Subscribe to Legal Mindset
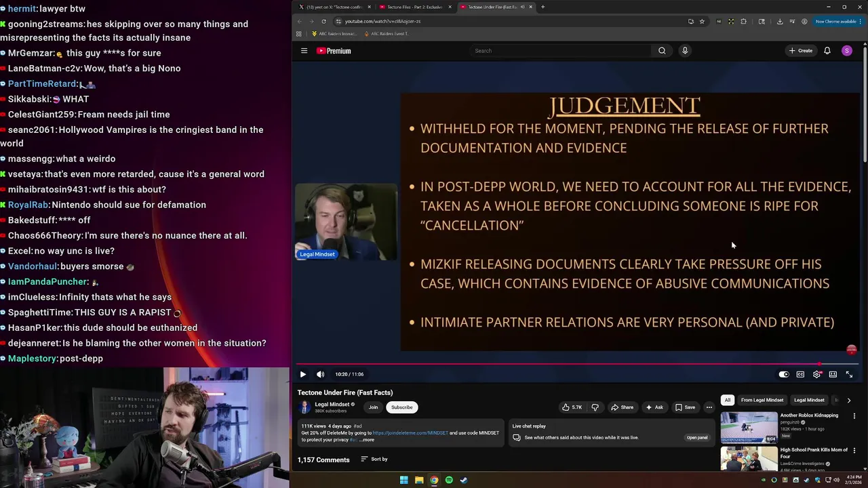The width and height of the screenshot is (868, 488). 401,407
